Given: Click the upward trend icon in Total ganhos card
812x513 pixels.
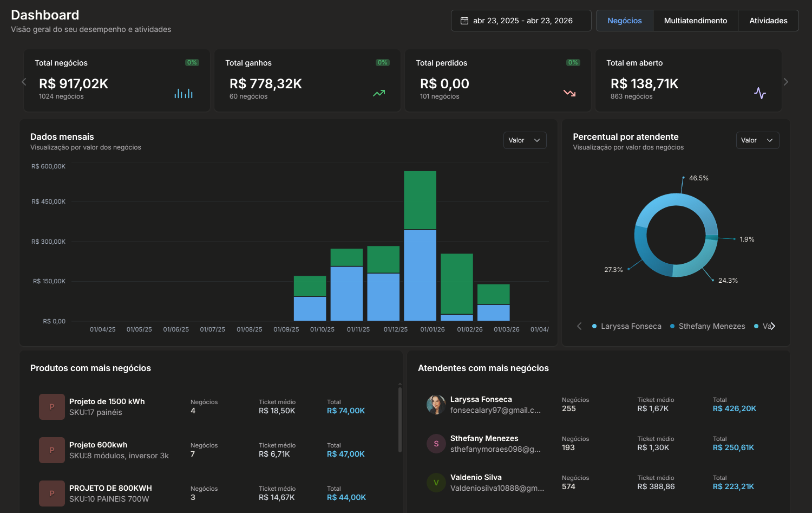Looking at the screenshot, I should (x=379, y=93).
